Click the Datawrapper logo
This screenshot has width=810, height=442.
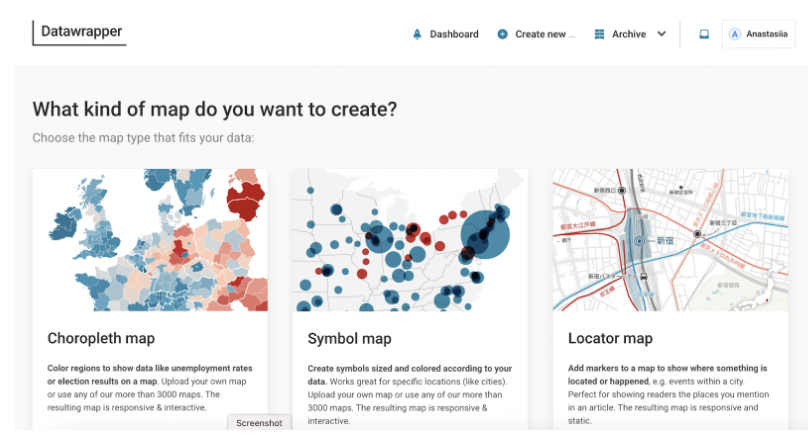click(82, 32)
